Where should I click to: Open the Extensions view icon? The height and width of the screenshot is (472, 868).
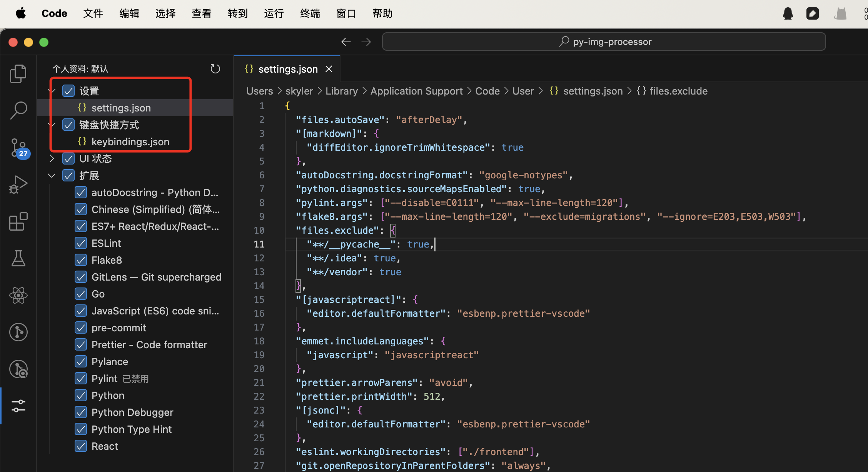coord(18,221)
